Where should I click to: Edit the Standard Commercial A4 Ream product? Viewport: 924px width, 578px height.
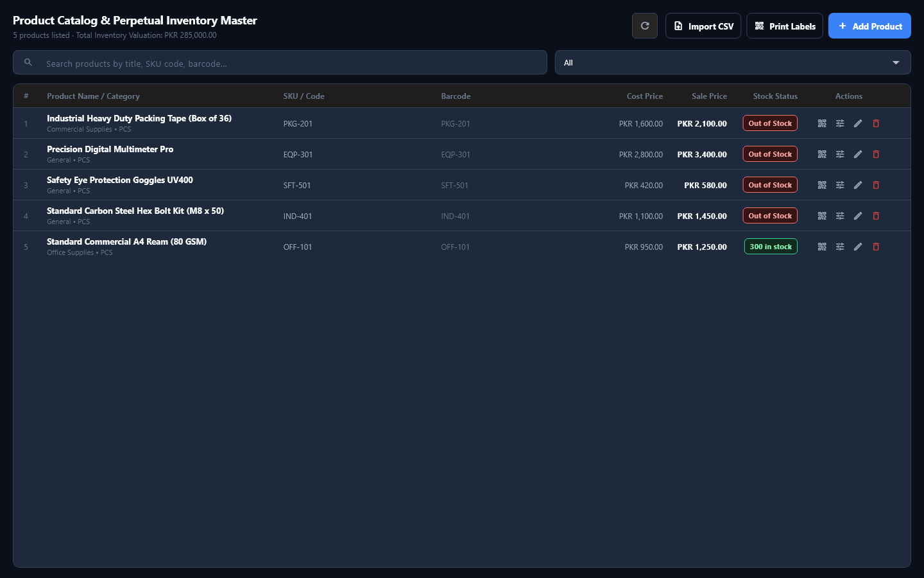858,247
